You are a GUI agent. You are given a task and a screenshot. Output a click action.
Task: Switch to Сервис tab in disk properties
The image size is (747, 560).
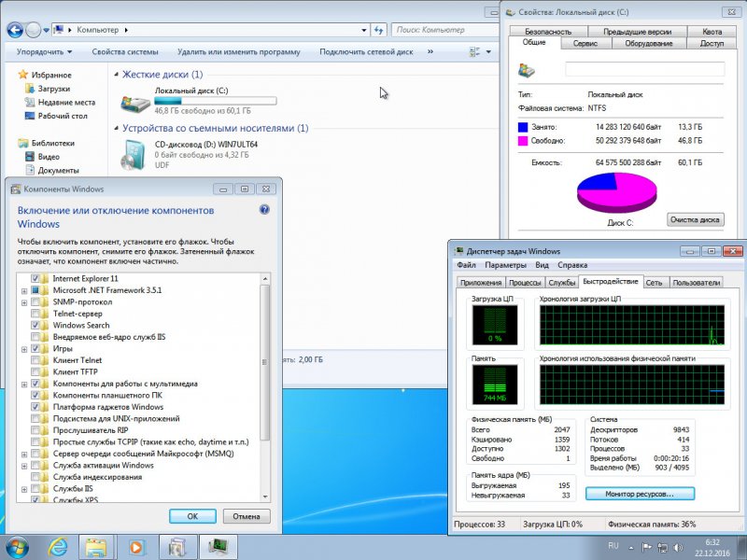click(585, 43)
